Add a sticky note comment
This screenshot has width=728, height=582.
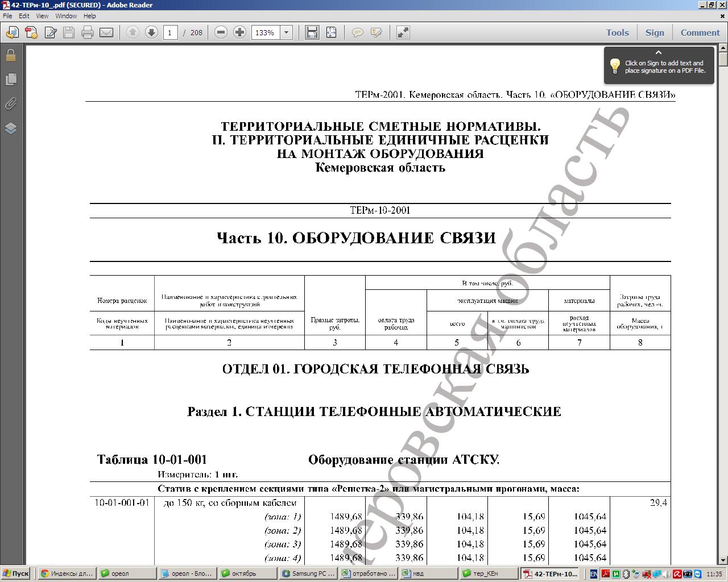(357, 32)
